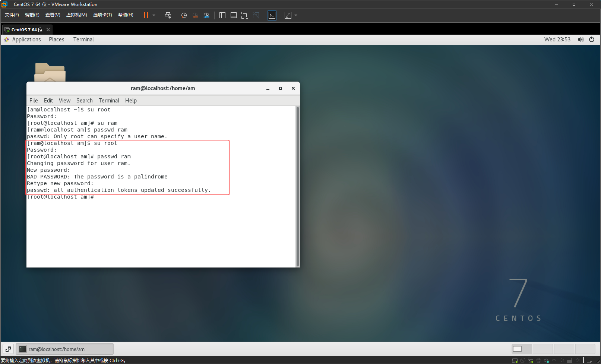Click the Send Ctrl+Alt+Del toolbar icon

point(168,15)
